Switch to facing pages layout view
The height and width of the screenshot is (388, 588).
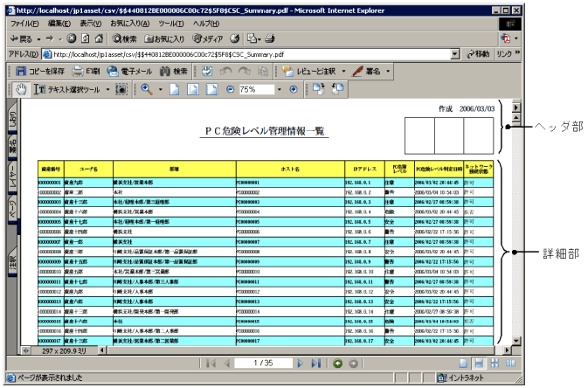508,363
